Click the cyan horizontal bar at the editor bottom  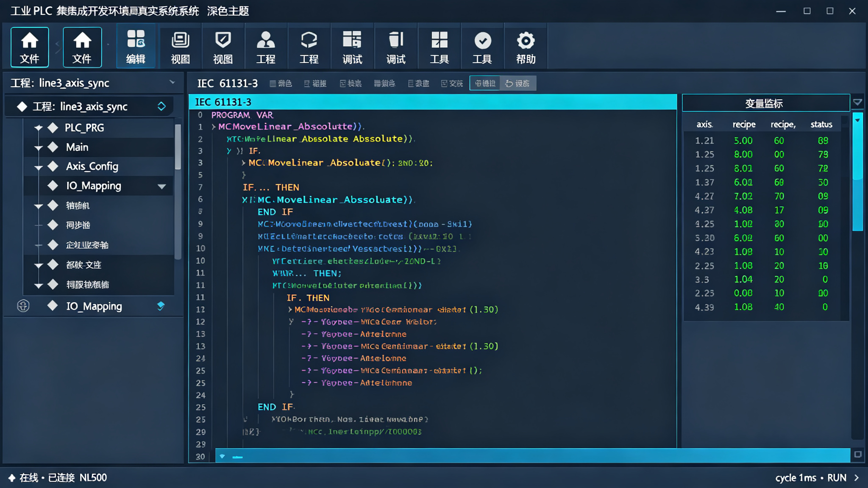tap(532, 456)
